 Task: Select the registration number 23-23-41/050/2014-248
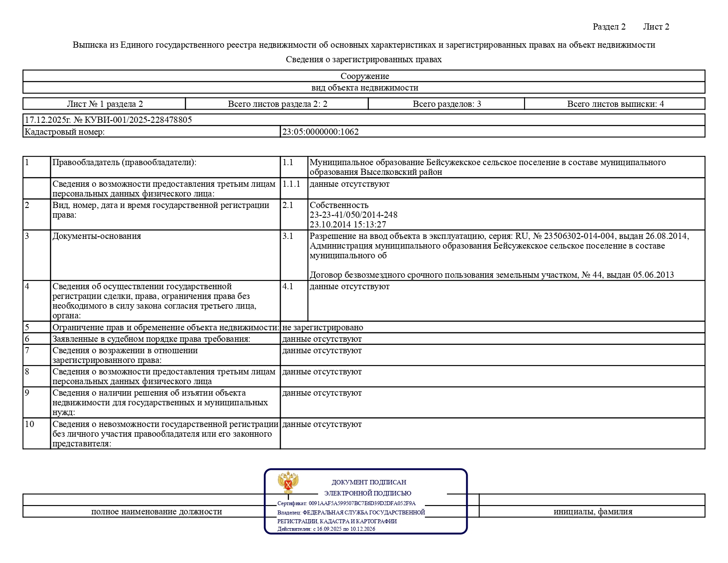353,215
